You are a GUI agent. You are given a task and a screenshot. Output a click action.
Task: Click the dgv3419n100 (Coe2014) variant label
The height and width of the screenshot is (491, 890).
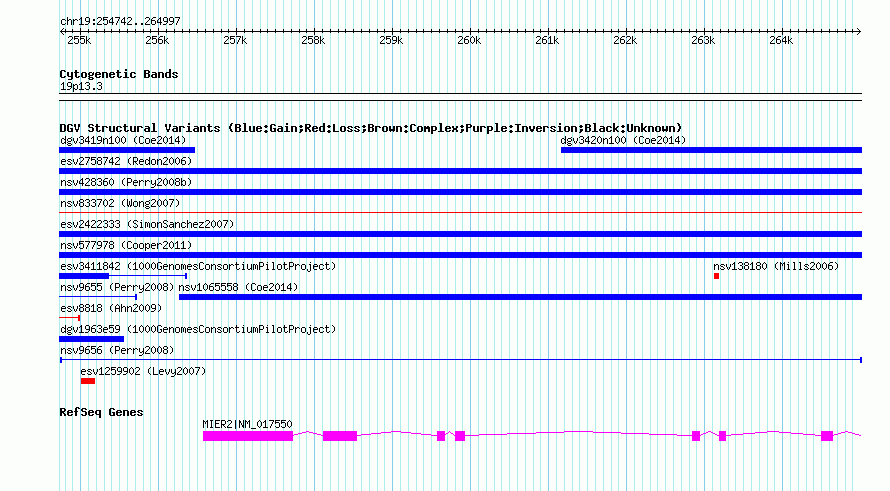click(123, 140)
